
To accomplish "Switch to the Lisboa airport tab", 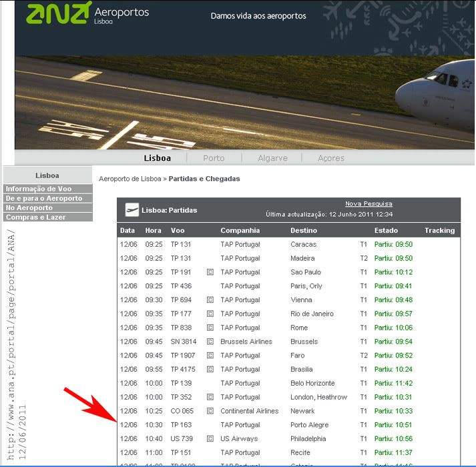I will point(158,158).
